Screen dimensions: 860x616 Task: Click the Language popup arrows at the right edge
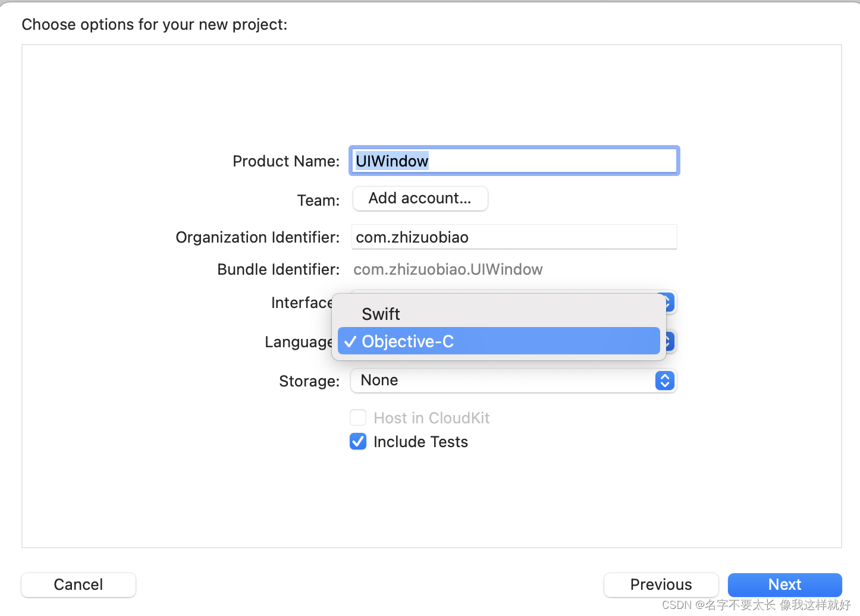point(670,341)
